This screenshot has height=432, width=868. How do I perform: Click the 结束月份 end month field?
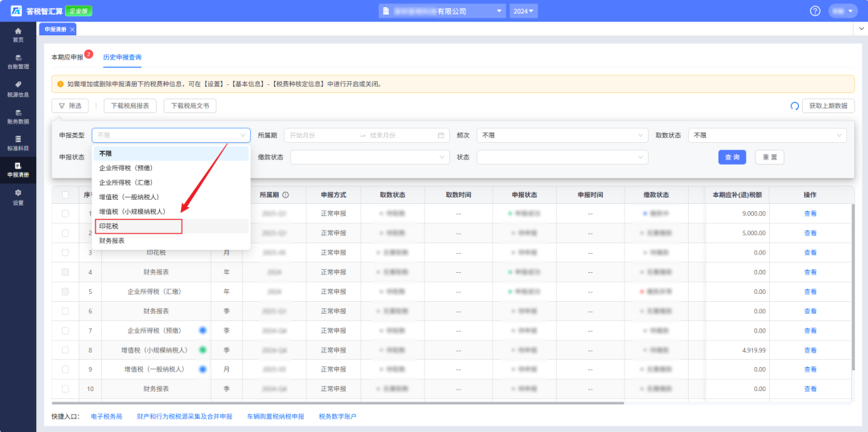click(x=401, y=135)
